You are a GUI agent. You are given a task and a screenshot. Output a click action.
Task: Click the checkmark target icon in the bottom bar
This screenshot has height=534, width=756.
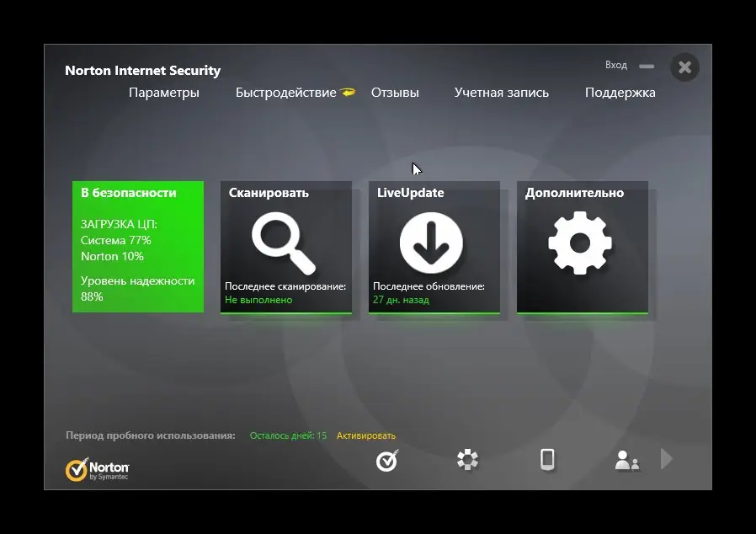(x=387, y=460)
